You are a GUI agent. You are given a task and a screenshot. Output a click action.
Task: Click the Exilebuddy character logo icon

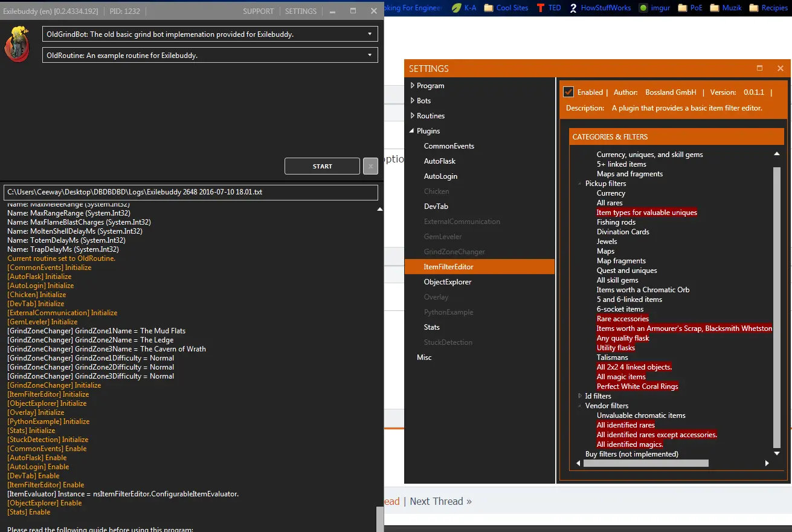click(17, 45)
